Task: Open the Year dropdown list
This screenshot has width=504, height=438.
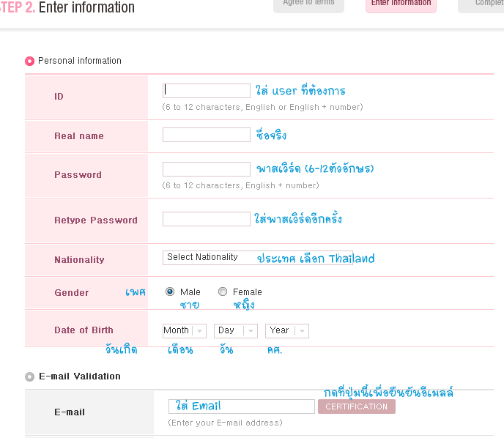Action: coord(286,331)
